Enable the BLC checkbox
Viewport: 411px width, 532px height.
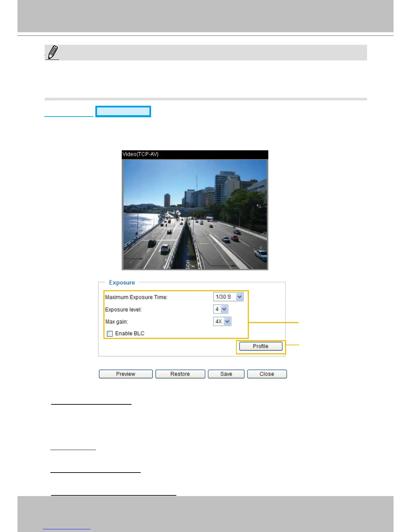pos(109,334)
